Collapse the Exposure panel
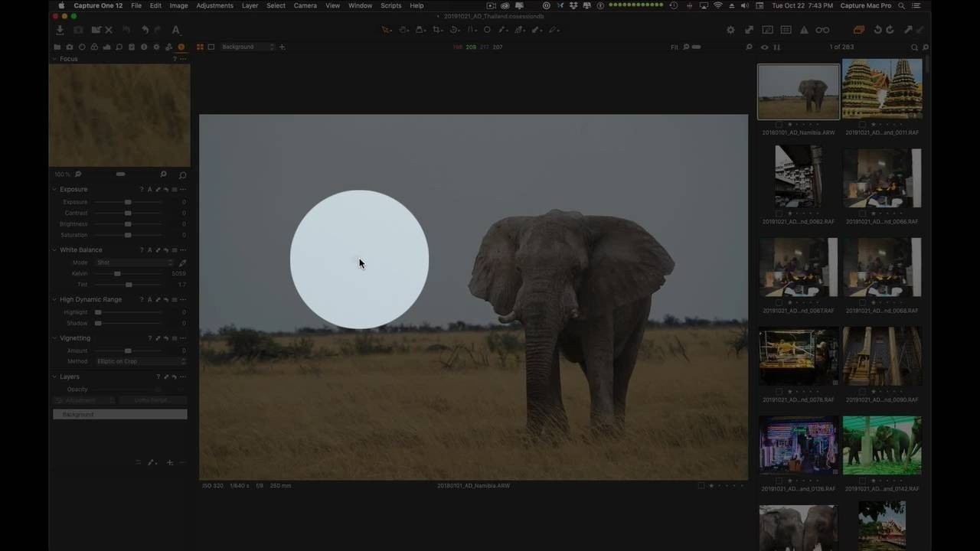980x551 pixels. click(54, 189)
